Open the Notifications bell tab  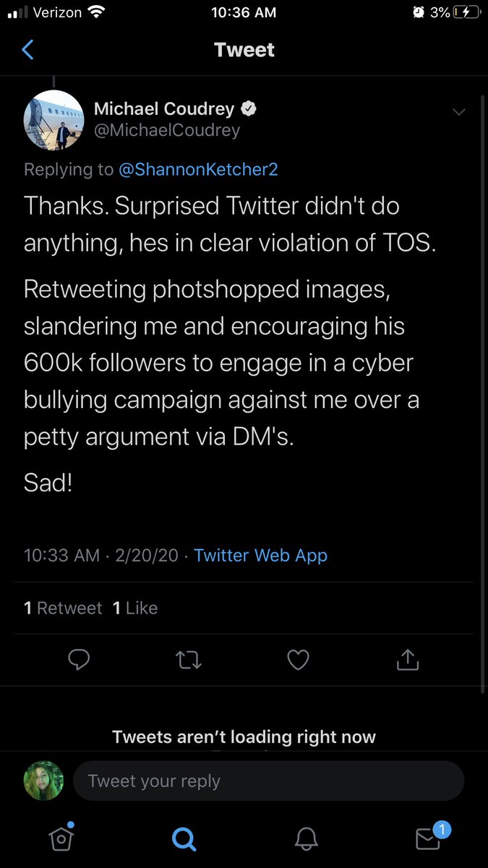[307, 838]
